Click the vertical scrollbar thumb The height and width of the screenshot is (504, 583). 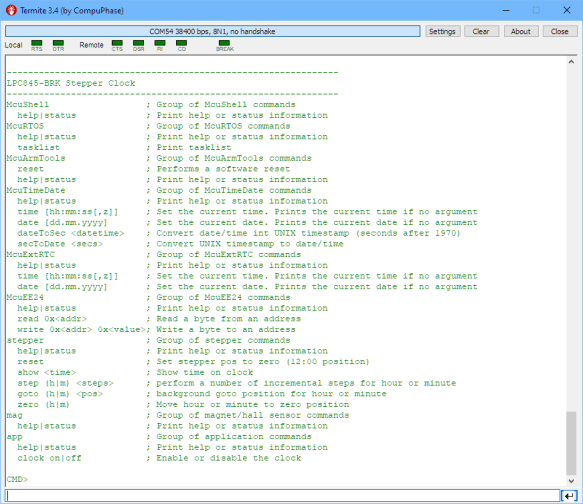(571, 443)
